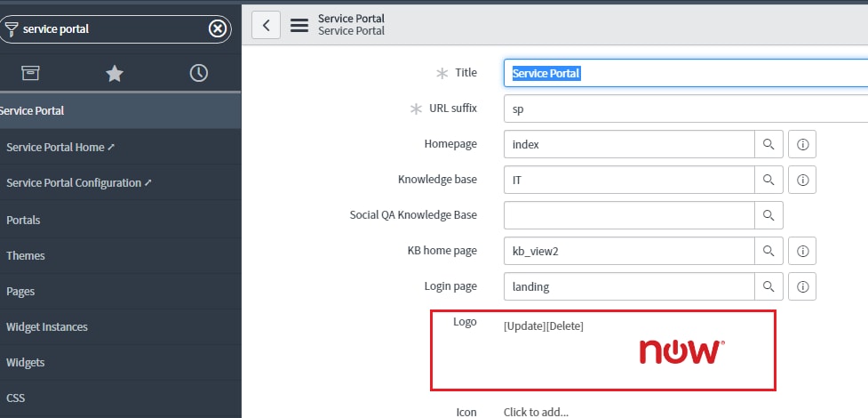Preview the Knowledge base record info icon
Screen dimensions: 868x418
[802, 180]
